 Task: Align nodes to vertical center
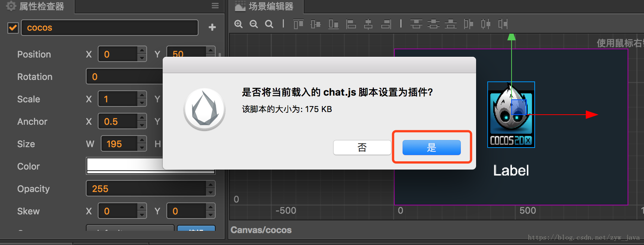316,24
